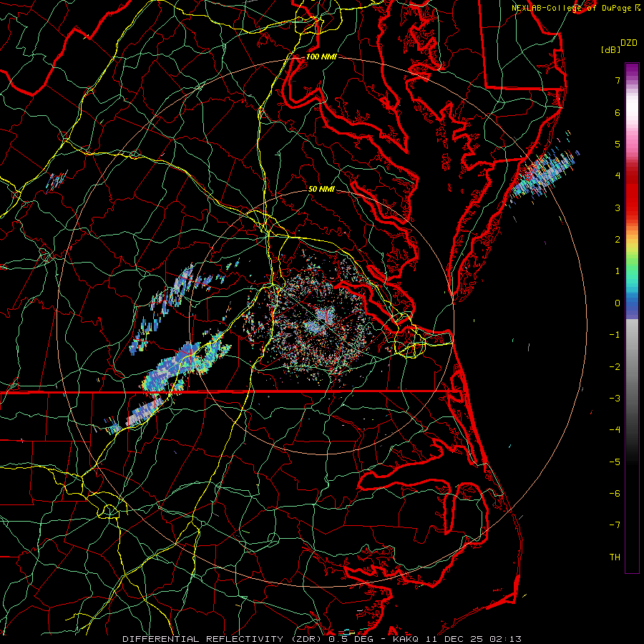Click the '6' value on the color scale
Screen dimensions: 644x644
[x=618, y=112]
